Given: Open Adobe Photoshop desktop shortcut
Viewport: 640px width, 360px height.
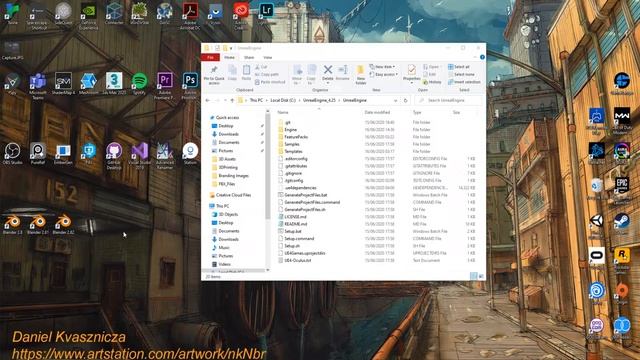Looking at the screenshot, I should click(190, 85).
